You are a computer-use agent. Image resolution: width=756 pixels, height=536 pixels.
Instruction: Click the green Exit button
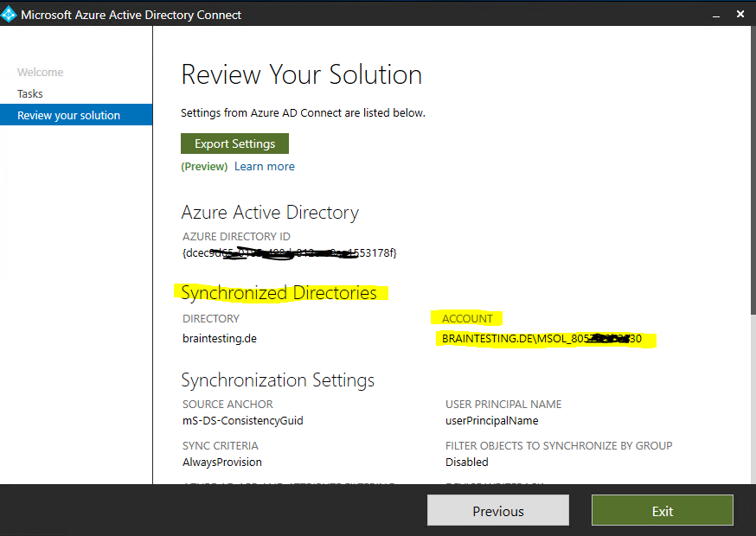pos(663,511)
